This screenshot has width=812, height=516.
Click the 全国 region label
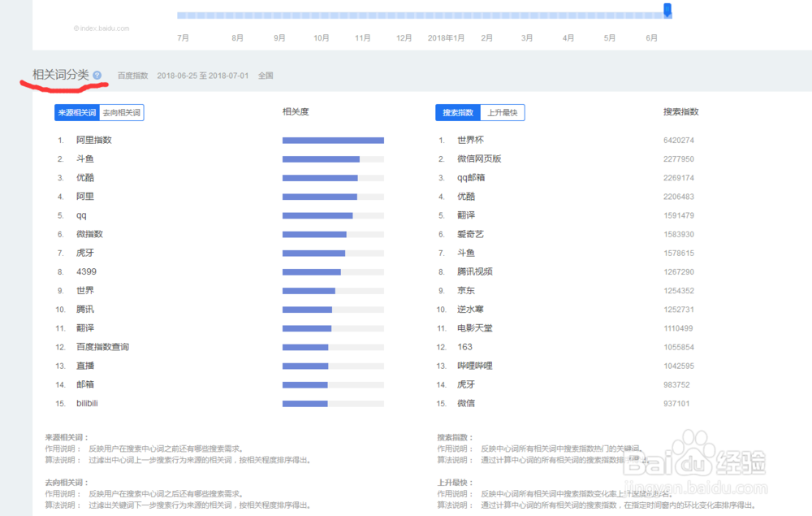pos(266,76)
